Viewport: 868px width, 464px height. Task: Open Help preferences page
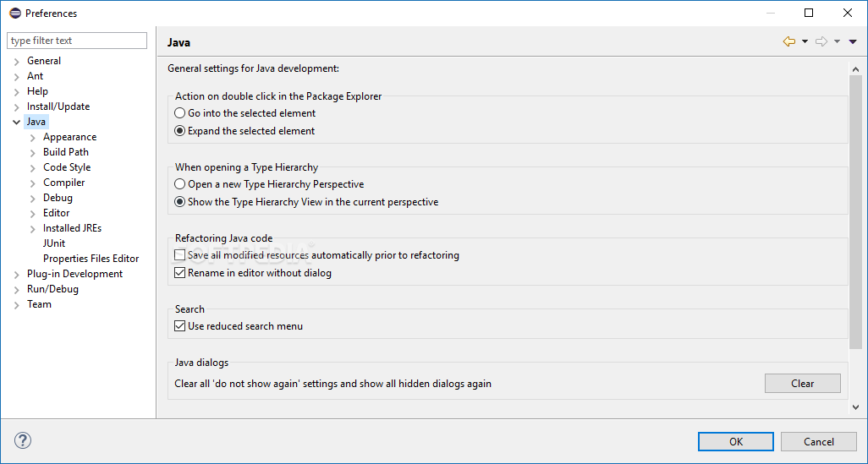[37, 91]
